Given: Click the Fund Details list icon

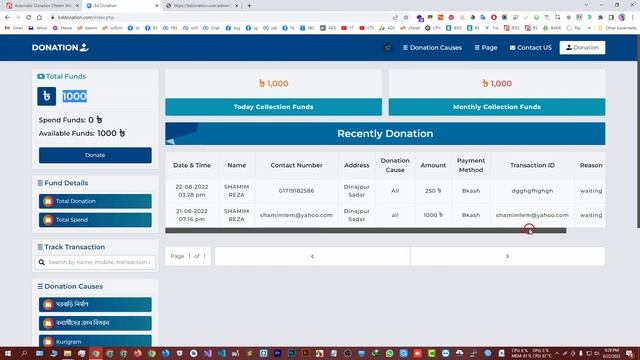Looking at the screenshot, I should pyautogui.click(x=40, y=183).
